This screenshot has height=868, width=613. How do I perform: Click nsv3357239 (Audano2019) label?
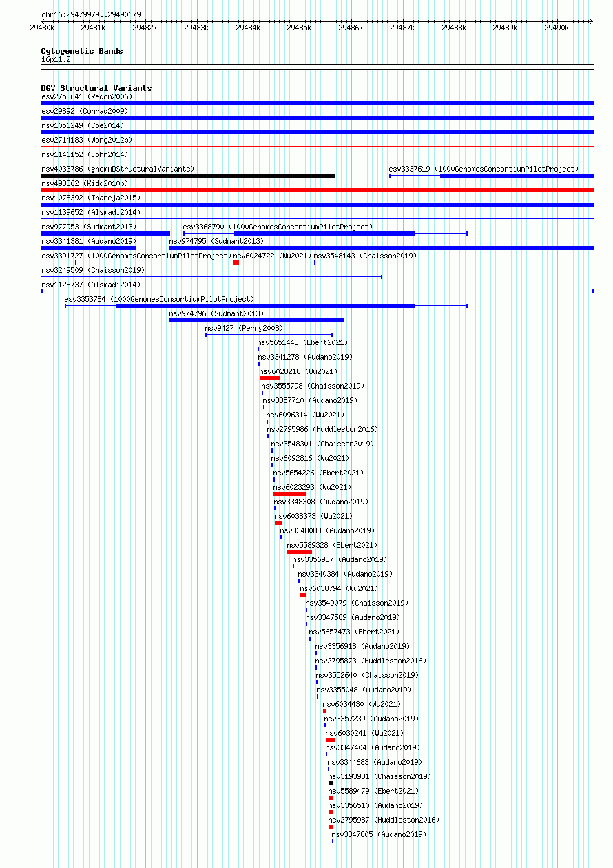pyautogui.click(x=371, y=719)
